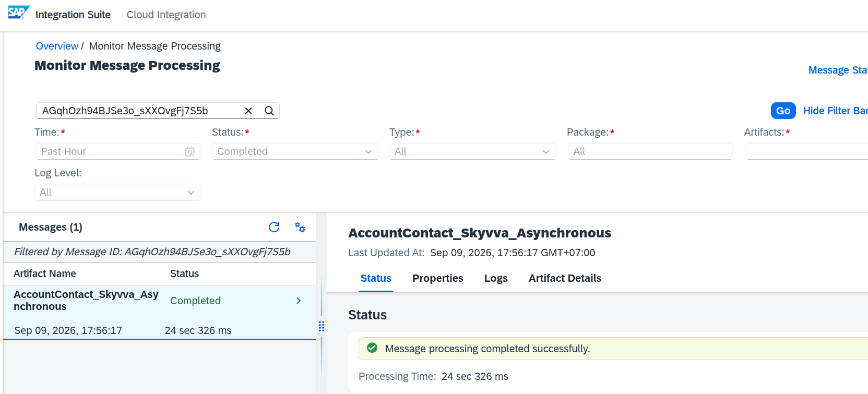Open details arrow for AccountContact_Skyvva_Asynchronous row
The width and height of the screenshot is (868, 394).
299,301
